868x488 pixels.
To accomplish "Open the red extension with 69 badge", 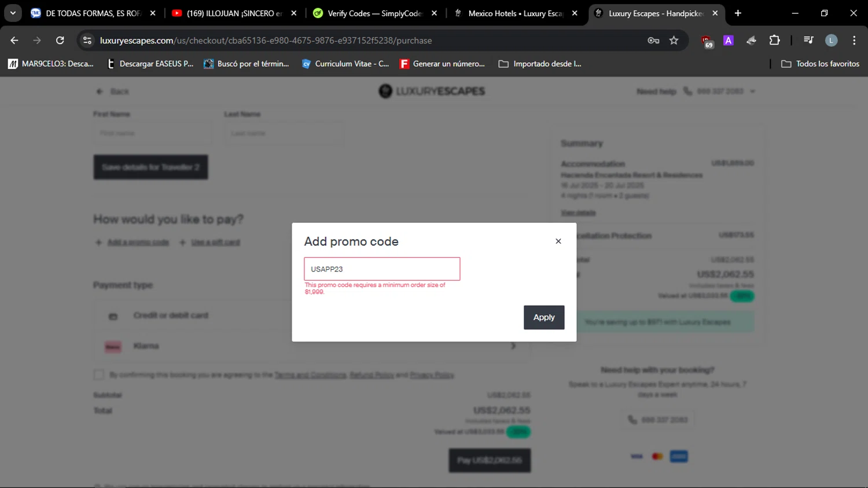I will 707,41.
